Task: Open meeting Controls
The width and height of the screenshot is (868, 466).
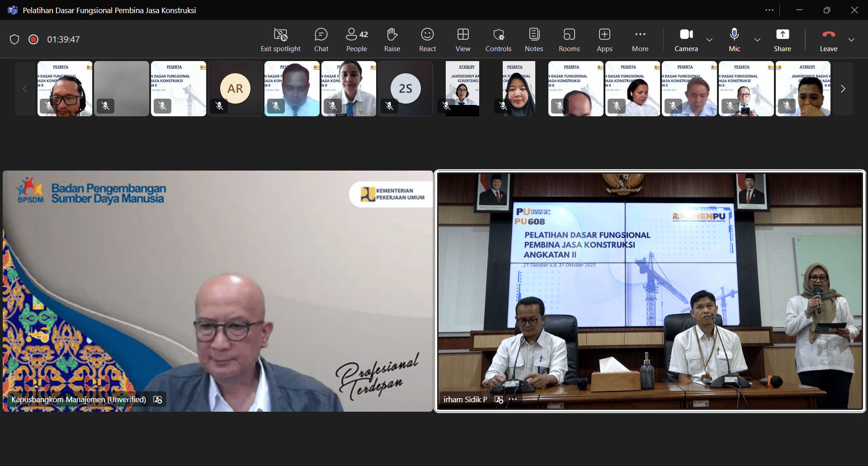Action: click(x=498, y=40)
